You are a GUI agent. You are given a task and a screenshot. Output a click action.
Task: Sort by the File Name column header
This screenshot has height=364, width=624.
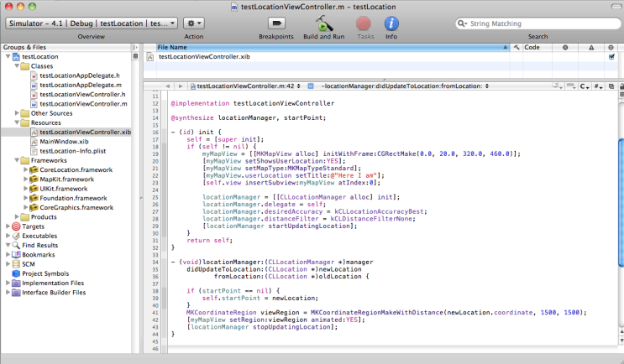click(333, 47)
